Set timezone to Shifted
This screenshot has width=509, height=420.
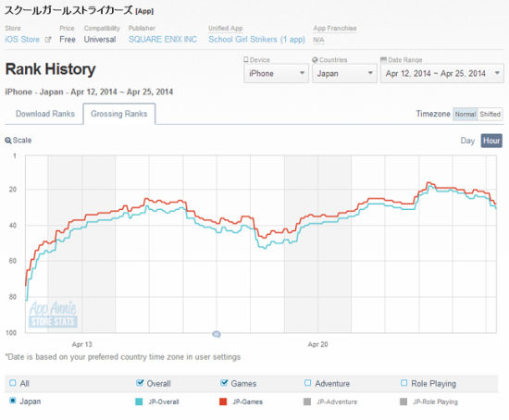pyautogui.click(x=490, y=114)
